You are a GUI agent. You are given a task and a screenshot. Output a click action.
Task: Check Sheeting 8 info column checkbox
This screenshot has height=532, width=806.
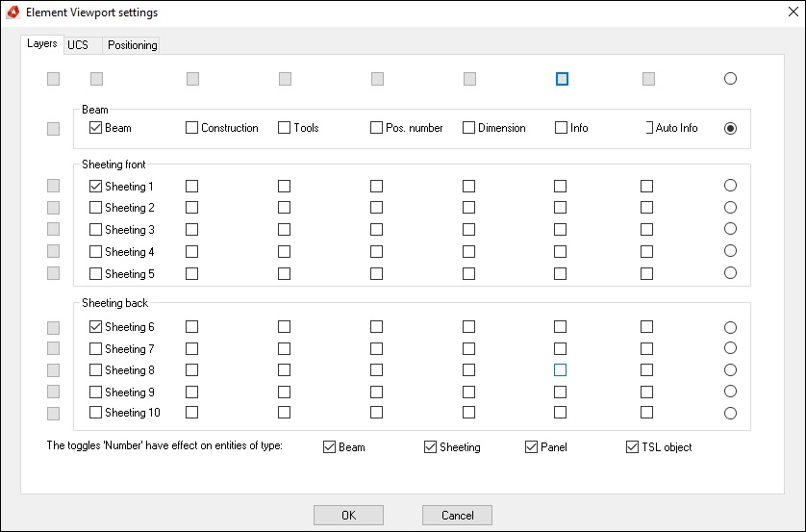tap(561, 369)
